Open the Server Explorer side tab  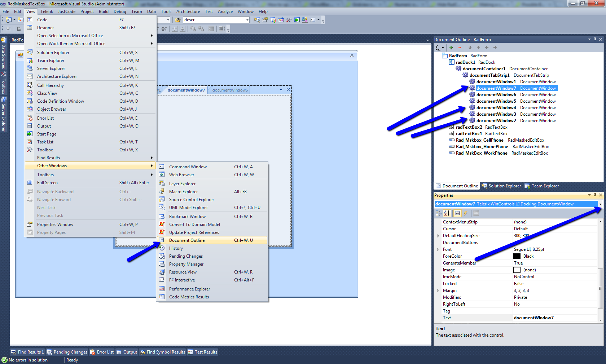tap(4, 114)
